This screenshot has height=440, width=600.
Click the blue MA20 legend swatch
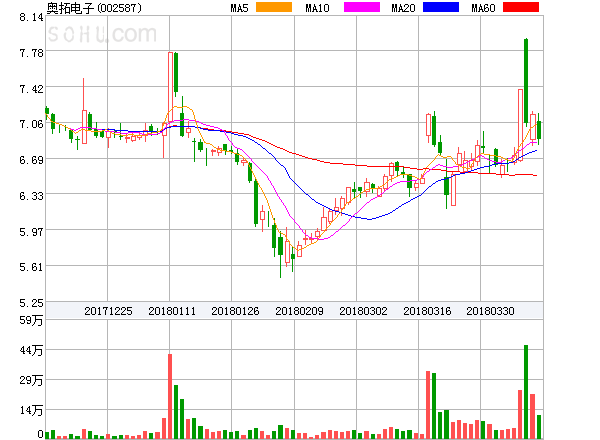(x=441, y=7)
